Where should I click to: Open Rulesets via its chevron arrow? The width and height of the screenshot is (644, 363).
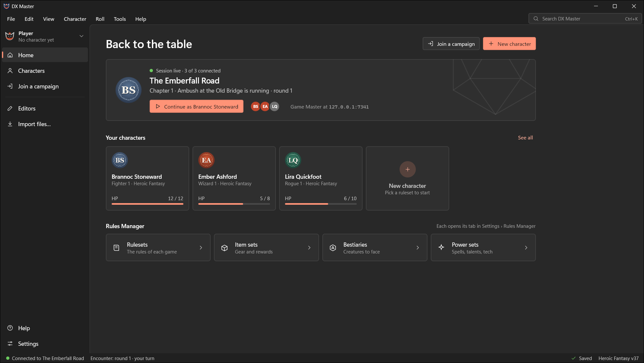click(201, 248)
